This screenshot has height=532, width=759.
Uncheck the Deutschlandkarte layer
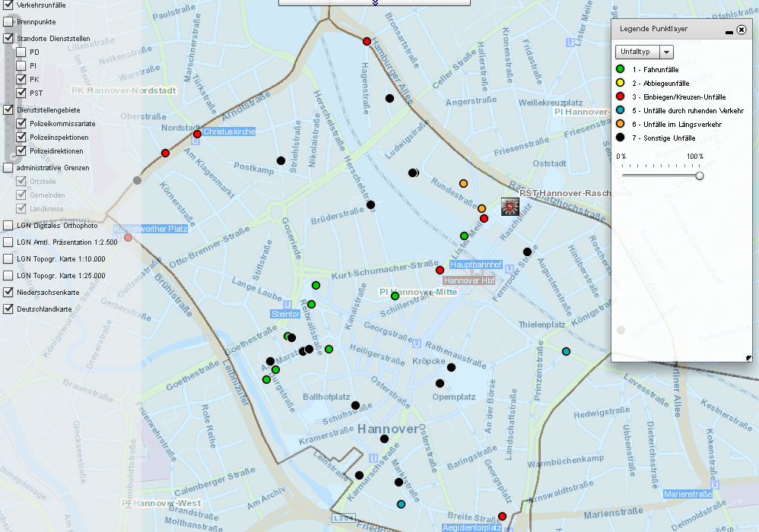(x=8, y=309)
